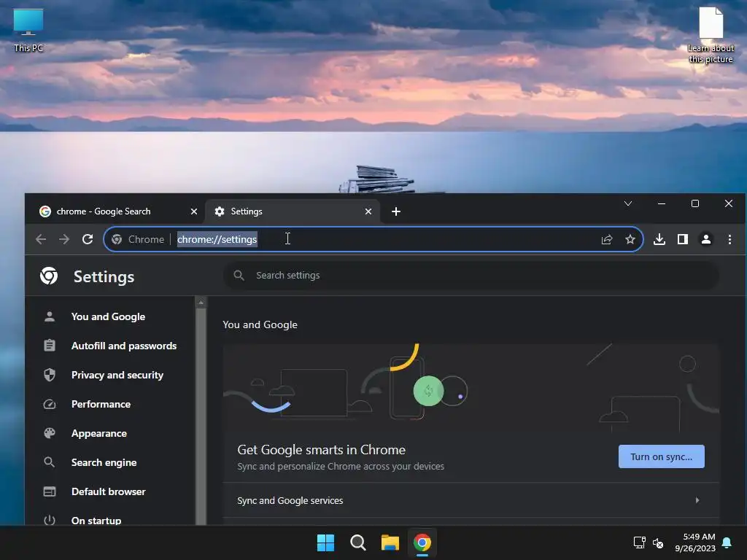Click the magnifier icon in Search settings
Viewport: 747px width, 560px height.
239,275
